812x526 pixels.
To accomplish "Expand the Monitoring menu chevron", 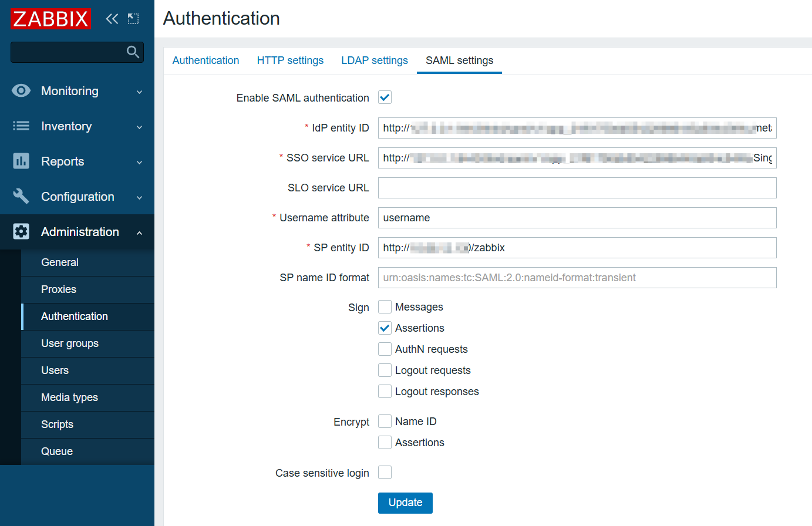I will click(139, 92).
